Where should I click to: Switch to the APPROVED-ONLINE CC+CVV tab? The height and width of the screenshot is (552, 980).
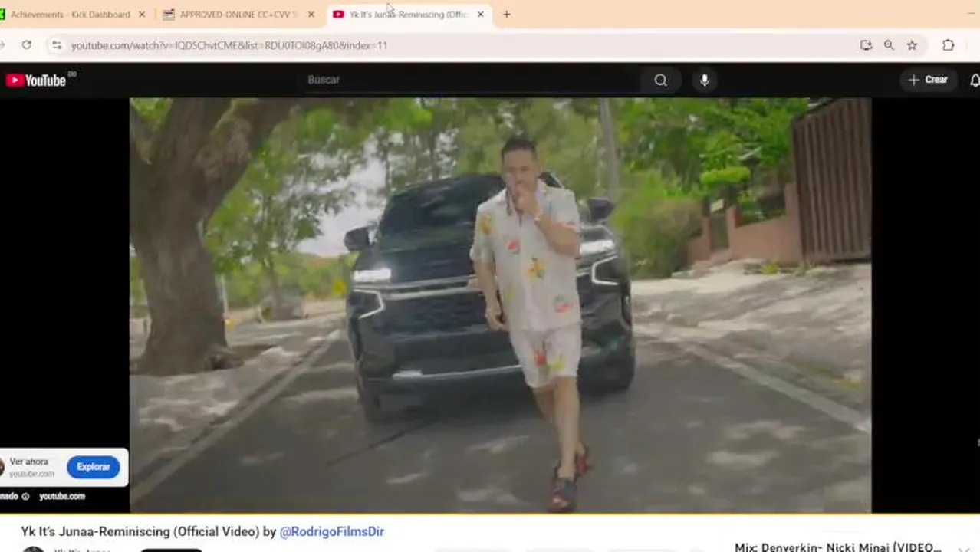(238, 15)
